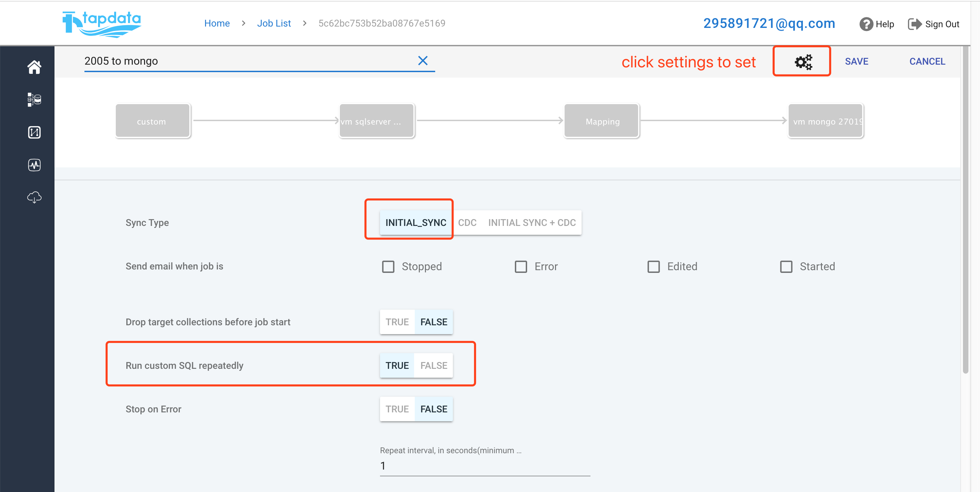Open the cloud download sidebar icon

pos(34,197)
